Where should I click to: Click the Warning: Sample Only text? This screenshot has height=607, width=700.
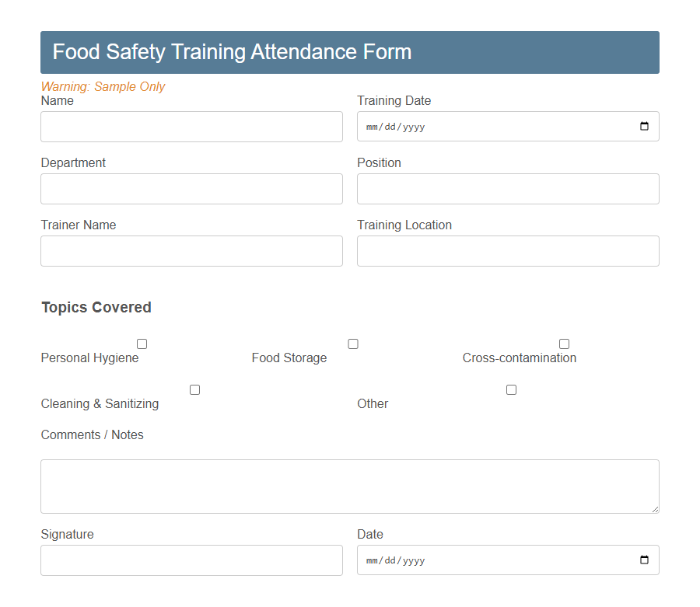(103, 86)
